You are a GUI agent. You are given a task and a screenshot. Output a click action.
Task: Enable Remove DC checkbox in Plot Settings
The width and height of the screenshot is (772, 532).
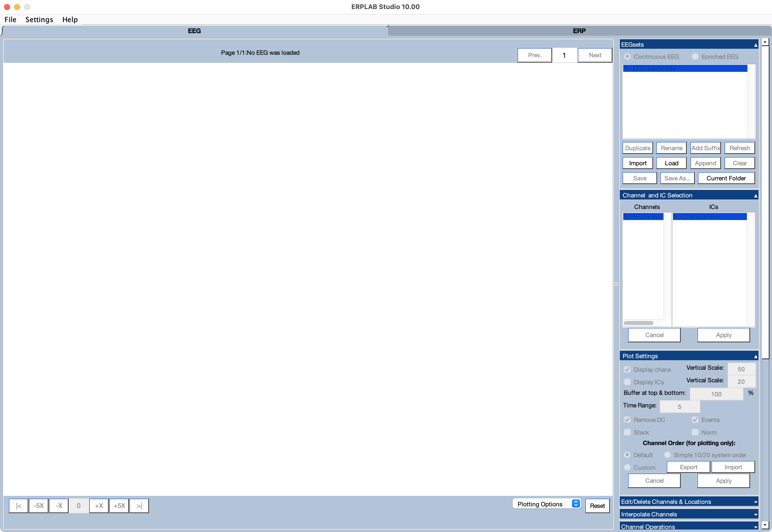coord(627,420)
